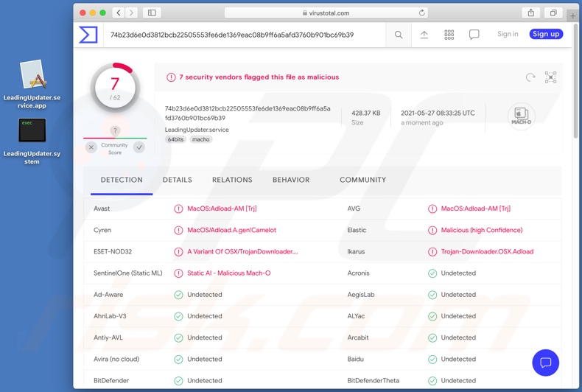582x392 pixels.
Task: Click the MACH-O file type icon
Action: (521, 116)
